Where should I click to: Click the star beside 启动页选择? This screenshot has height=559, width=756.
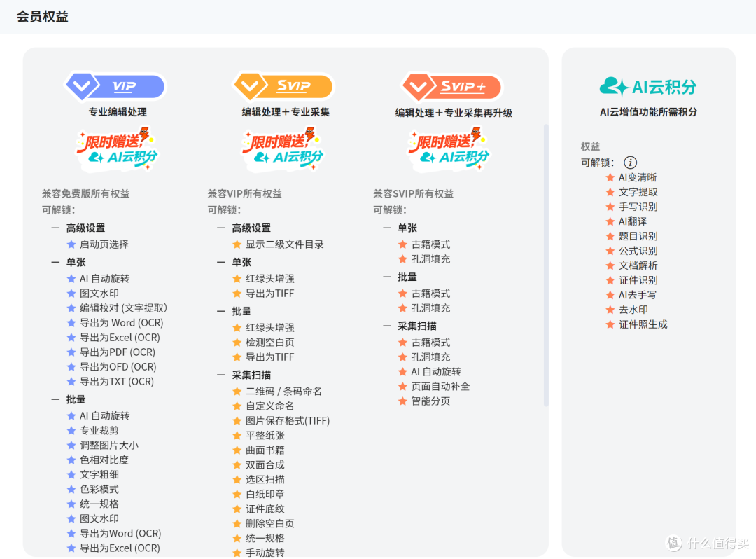[71, 244]
